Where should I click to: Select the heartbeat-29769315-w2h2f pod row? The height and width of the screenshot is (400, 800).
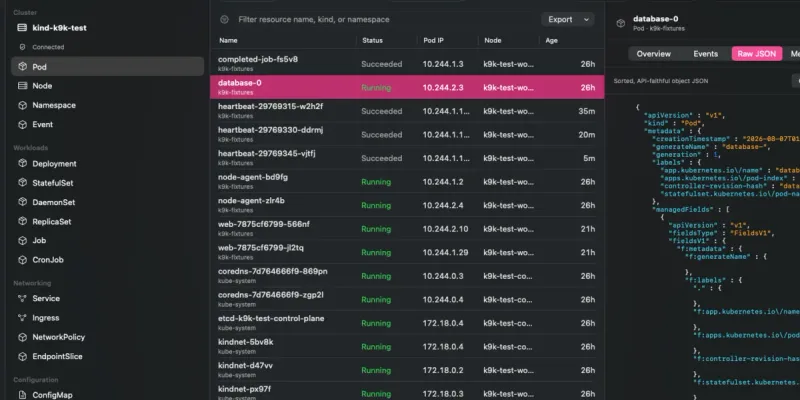(x=407, y=111)
